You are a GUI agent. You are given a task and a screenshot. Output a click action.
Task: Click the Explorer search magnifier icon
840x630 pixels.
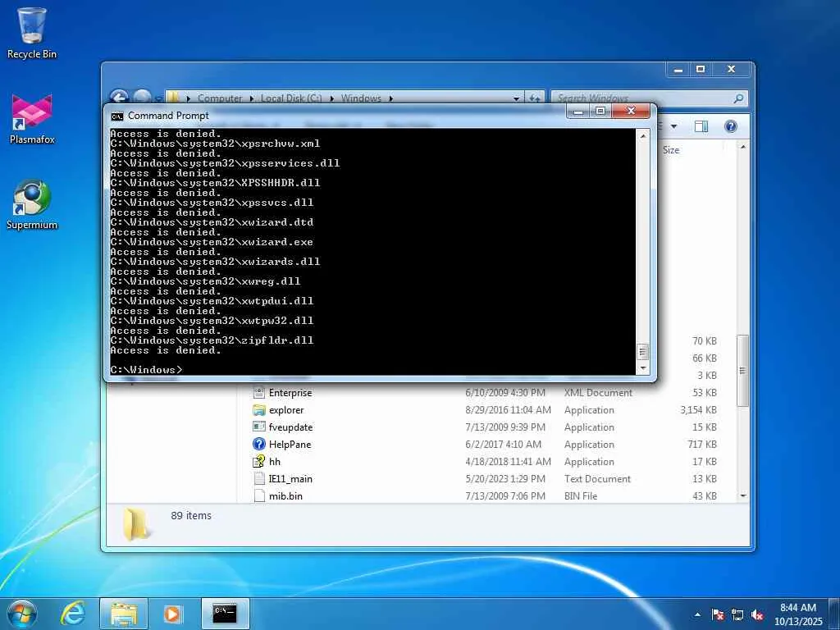click(738, 98)
